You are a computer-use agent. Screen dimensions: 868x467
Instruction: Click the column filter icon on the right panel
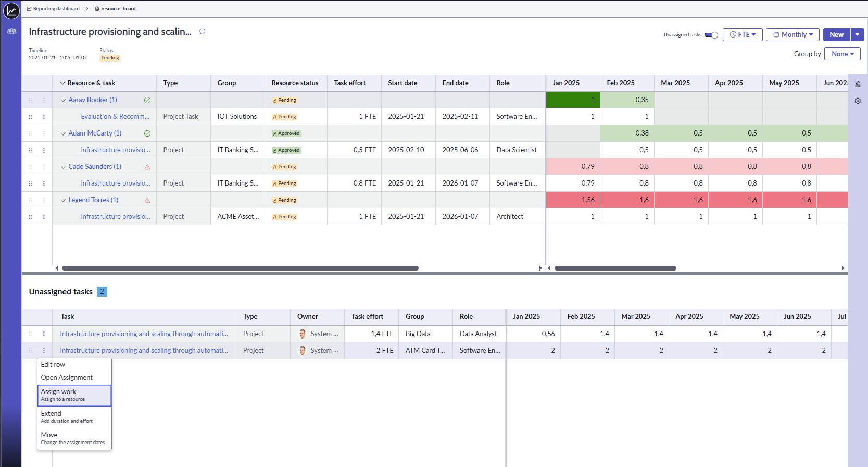[858, 84]
